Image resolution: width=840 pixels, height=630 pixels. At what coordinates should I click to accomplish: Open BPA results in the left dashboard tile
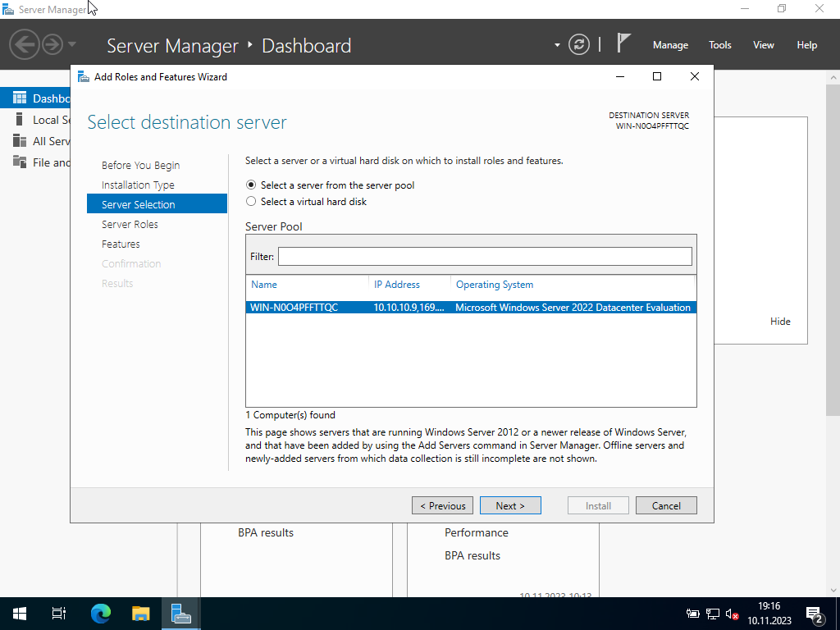pyautogui.click(x=266, y=532)
